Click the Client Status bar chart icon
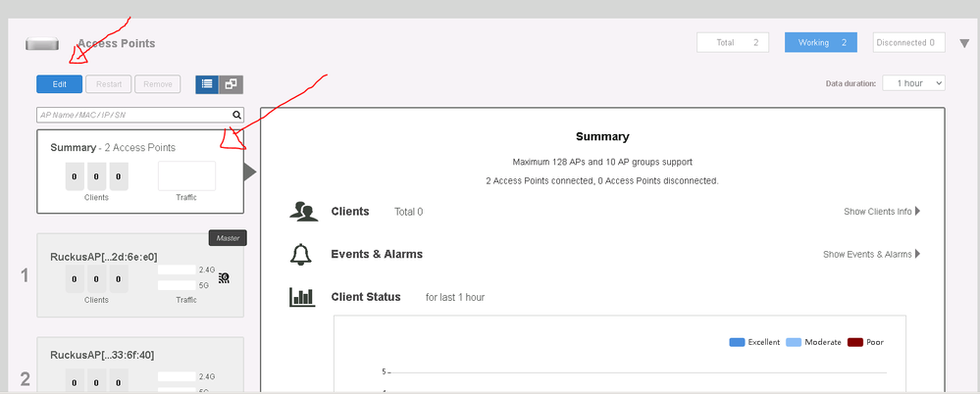 tap(302, 297)
